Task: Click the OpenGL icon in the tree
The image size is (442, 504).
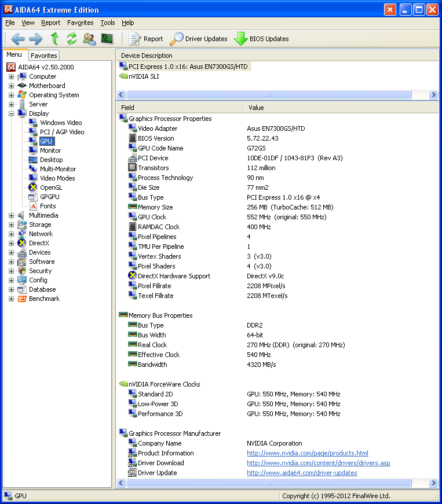Action: 33,187
